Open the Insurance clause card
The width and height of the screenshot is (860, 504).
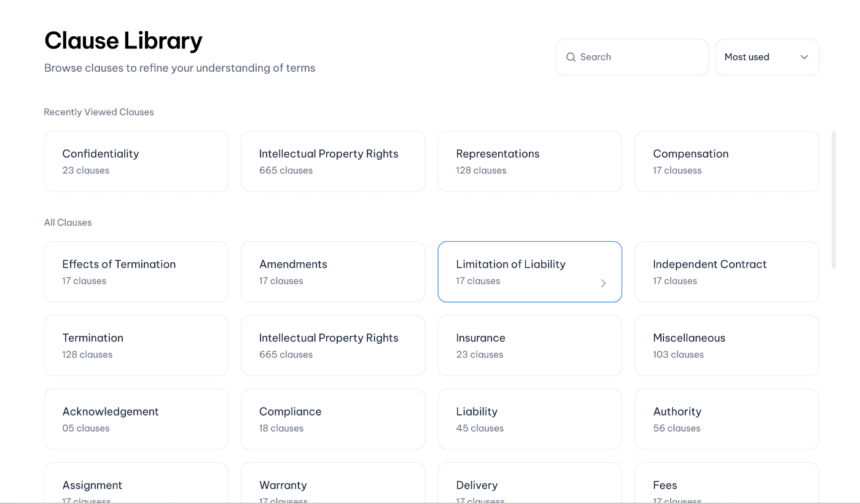point(529,346)
